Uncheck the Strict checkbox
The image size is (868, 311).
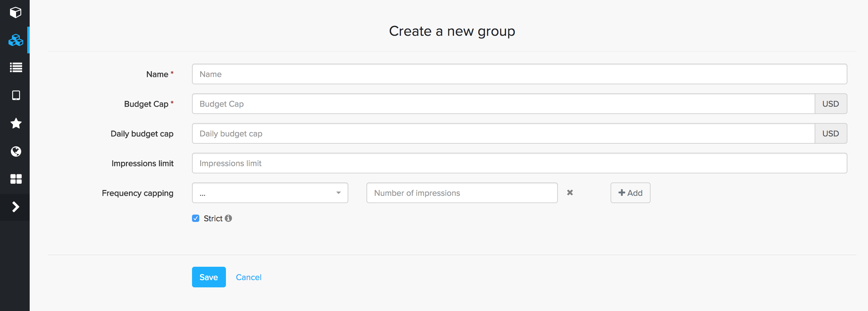coord(196,218)
